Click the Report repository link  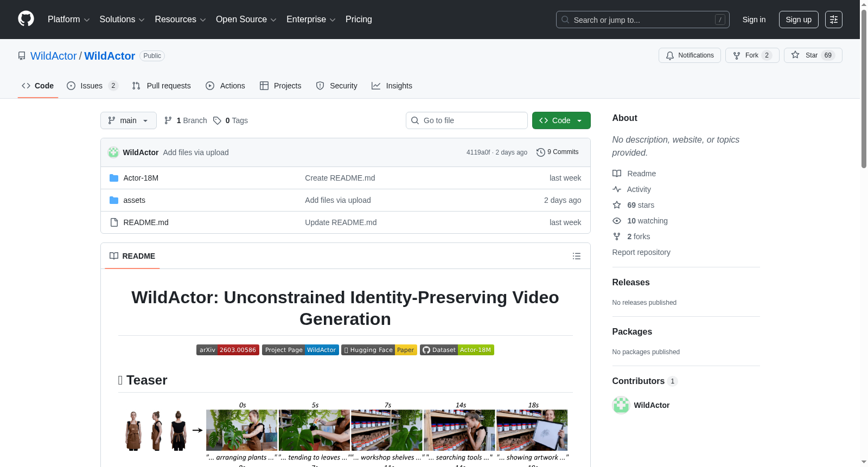[x=641, y=252]
